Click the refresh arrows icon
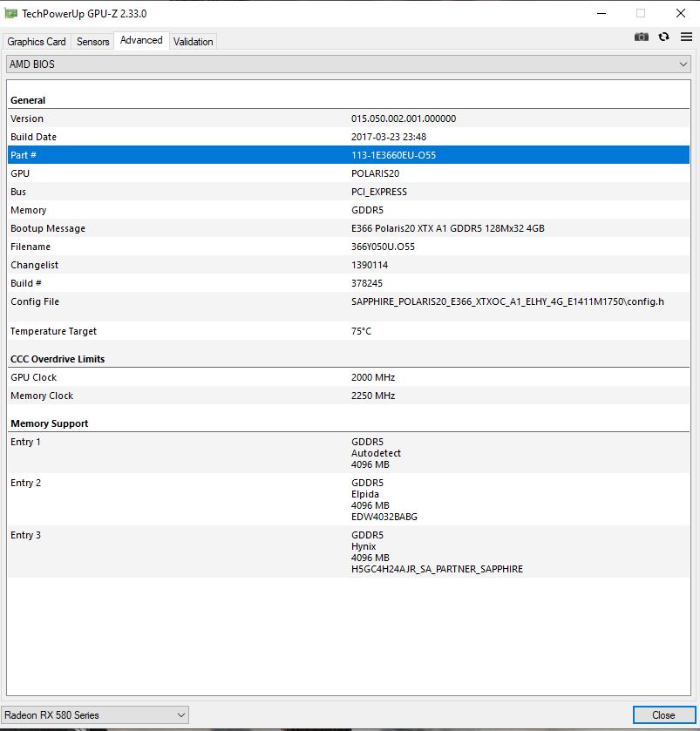Viewport: 700px width, 731px height. [663, 37]
